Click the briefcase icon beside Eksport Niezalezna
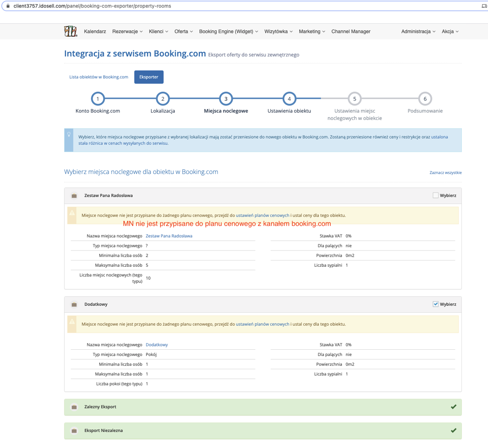488x448 pixels. coord(74,431)
